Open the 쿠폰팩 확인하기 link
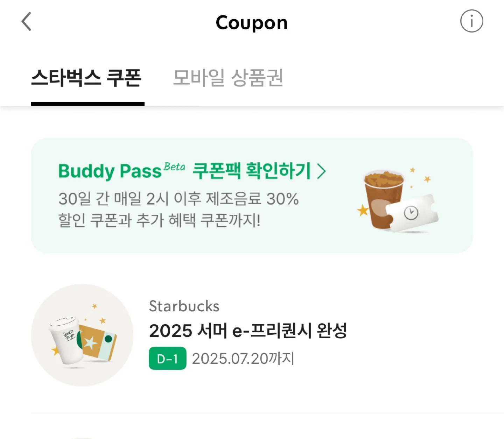This screenshot has height=439, width=504. [251, 171]
